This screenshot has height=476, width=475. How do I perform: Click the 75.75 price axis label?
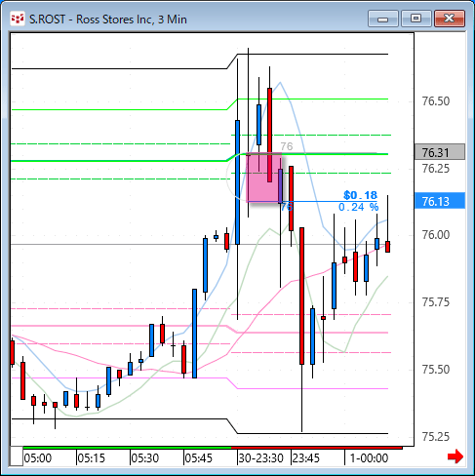[x=436, y=302]
